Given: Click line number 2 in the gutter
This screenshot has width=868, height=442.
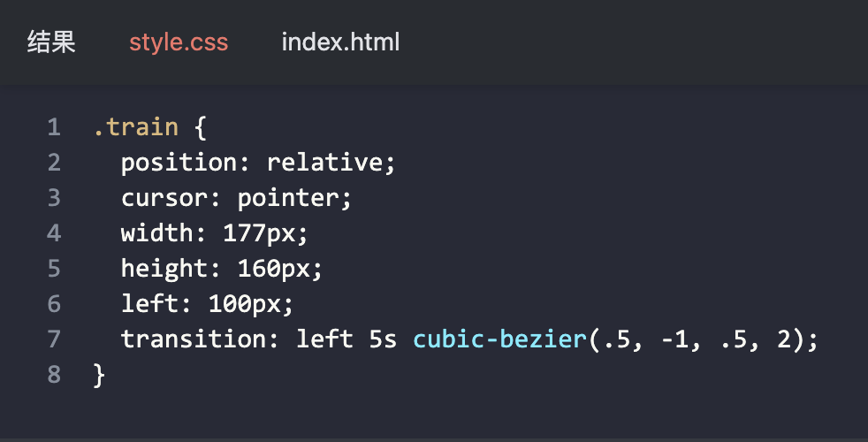Looking at the screenshot, I should click(x=54, y=163).
